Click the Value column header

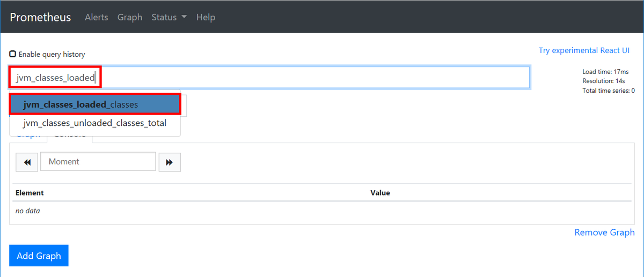pyautogui.click(x=380, y=193)
